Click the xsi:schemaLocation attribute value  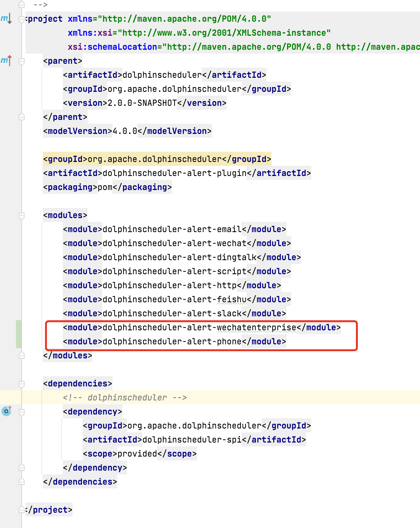291,47
